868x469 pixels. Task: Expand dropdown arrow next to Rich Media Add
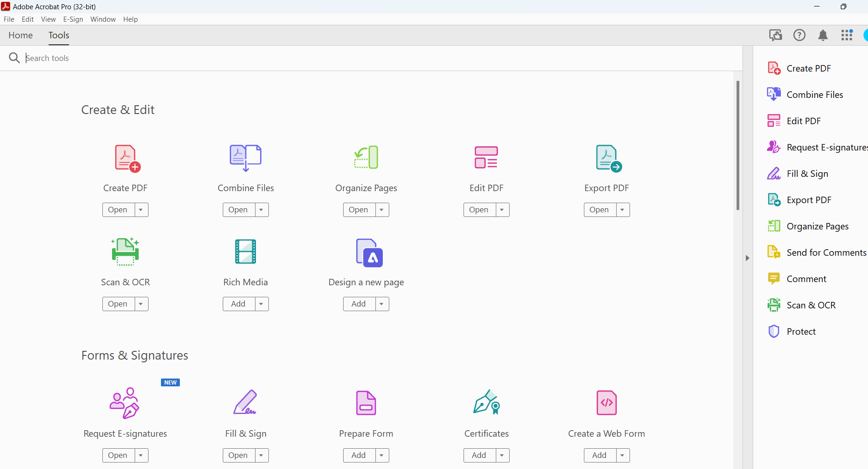262,304
